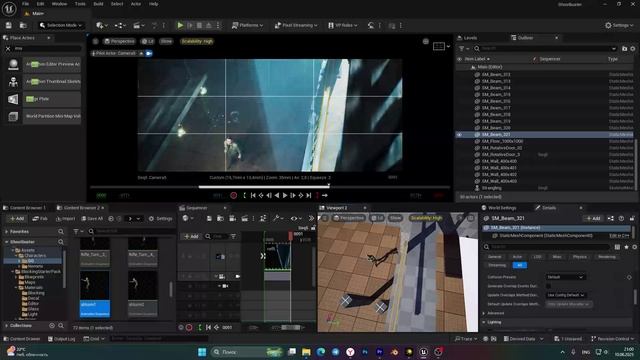
Task: Click the Unreal Engine icon in Windows taskbar
Action: click(423, 352)
